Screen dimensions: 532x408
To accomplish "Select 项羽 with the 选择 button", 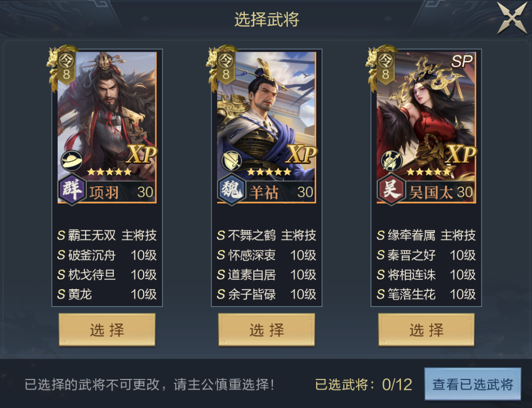I will [107, 330].
